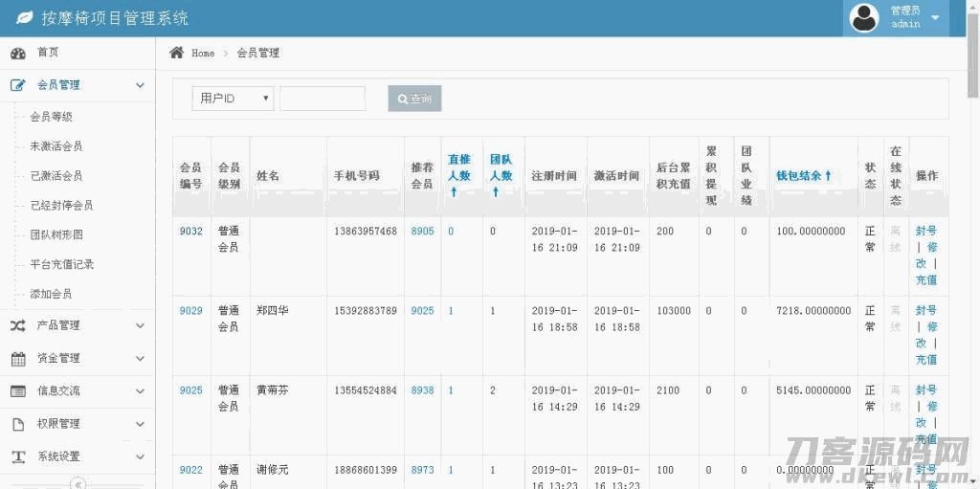Click the shuffle icon beside 产品管理

click(17, 326)
